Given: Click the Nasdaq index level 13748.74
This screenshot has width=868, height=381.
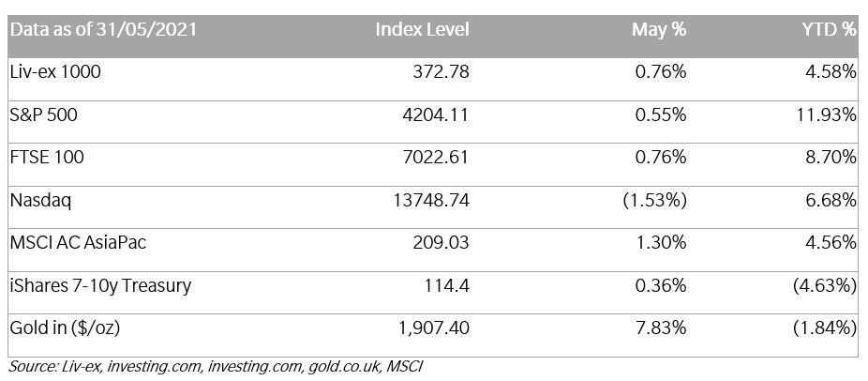Looking at the screenshot, I should 430,200.
